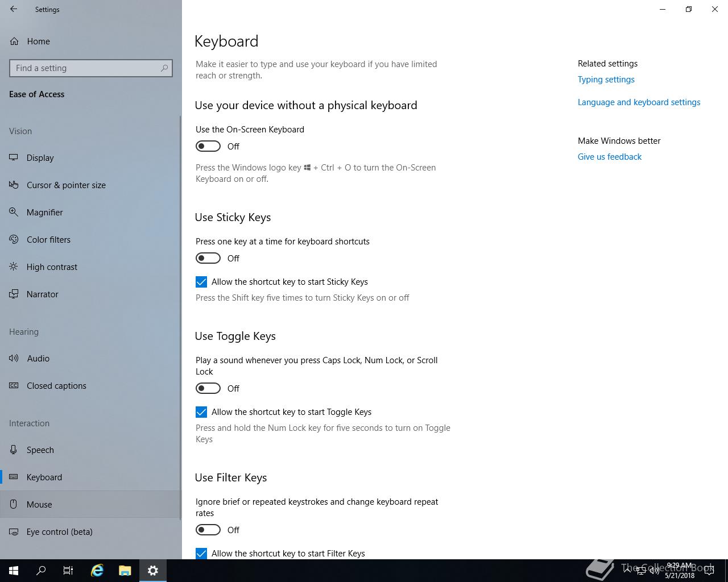The image size is (728, 582).
Task: Click the Interaction category label
Action: click(x=30, y=423)
